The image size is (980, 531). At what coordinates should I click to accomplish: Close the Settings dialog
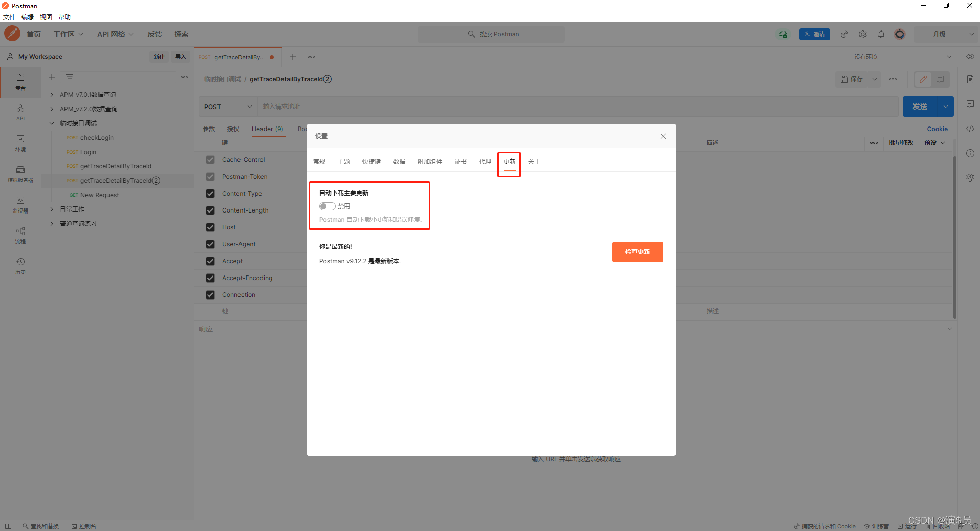(x=663, y=136)
